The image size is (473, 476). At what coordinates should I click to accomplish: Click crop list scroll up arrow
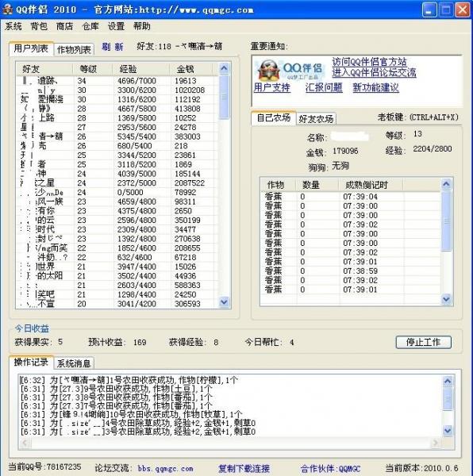(x=446, y=184)
